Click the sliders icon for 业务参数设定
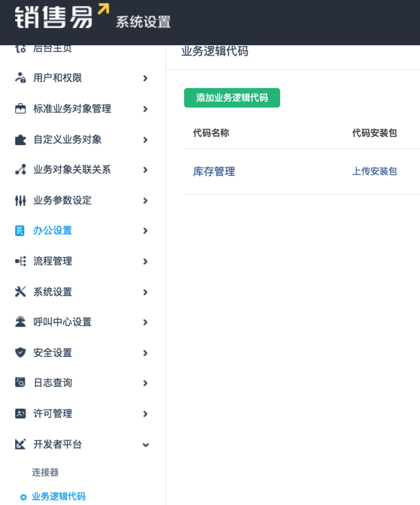This screenshot has height=505, width=420. [x=20, y=201]
